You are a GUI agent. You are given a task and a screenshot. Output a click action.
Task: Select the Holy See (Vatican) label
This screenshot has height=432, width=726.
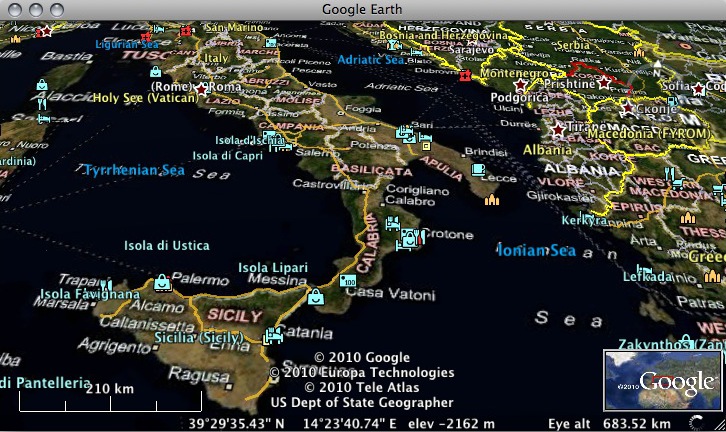pos(145,98)
